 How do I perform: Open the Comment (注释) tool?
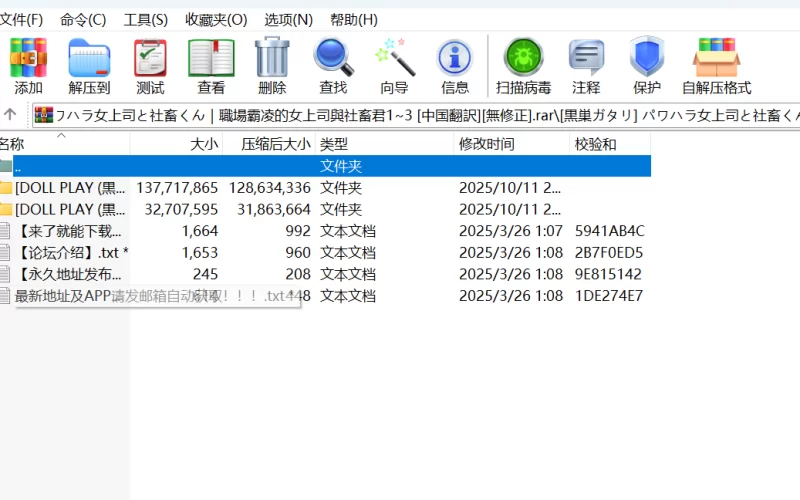coord(586,65)
